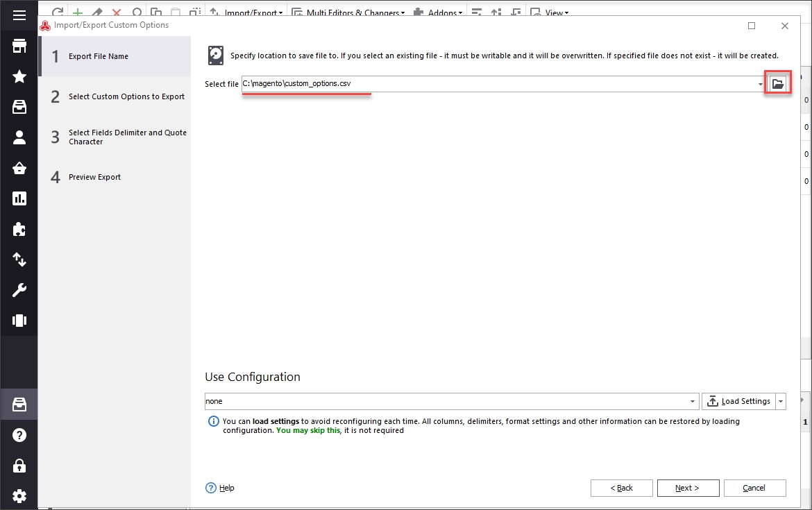Image resolution: width=812 pixels, height=510 pixels.
Task: Go to step 2 Select Custom Options to Export
Action: [x=115, y=97]
